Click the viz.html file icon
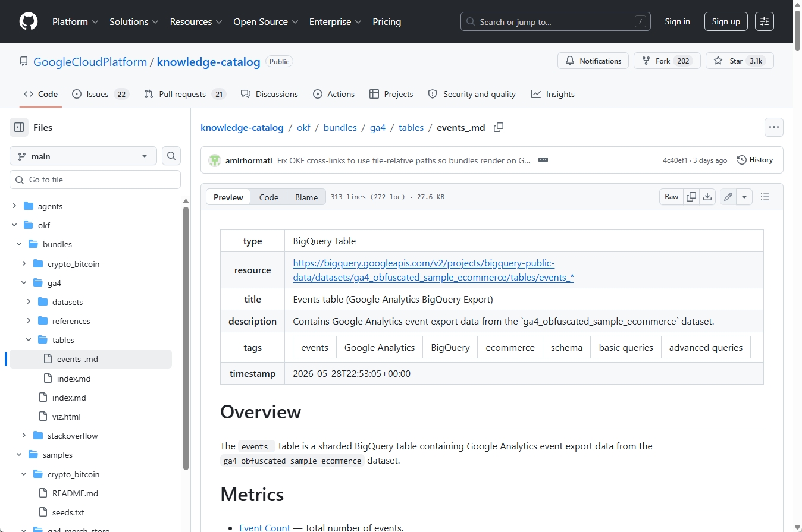The width and height of the screenshot is (802, 532). (x=43, y=417)
